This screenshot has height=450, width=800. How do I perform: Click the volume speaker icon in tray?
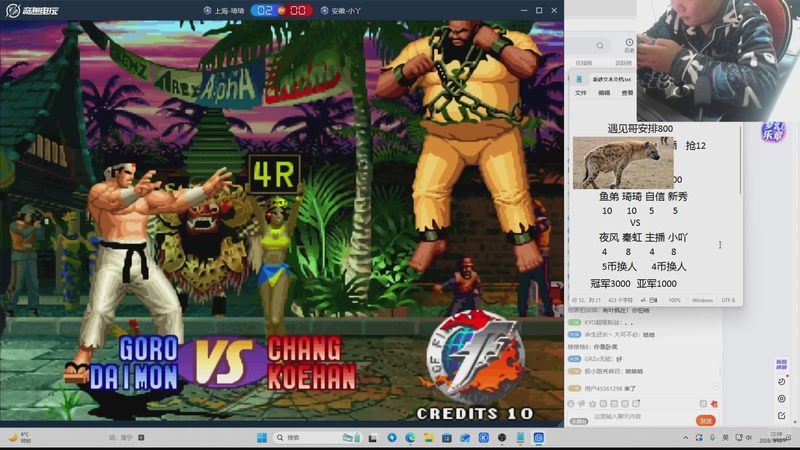tap(749, 438)
